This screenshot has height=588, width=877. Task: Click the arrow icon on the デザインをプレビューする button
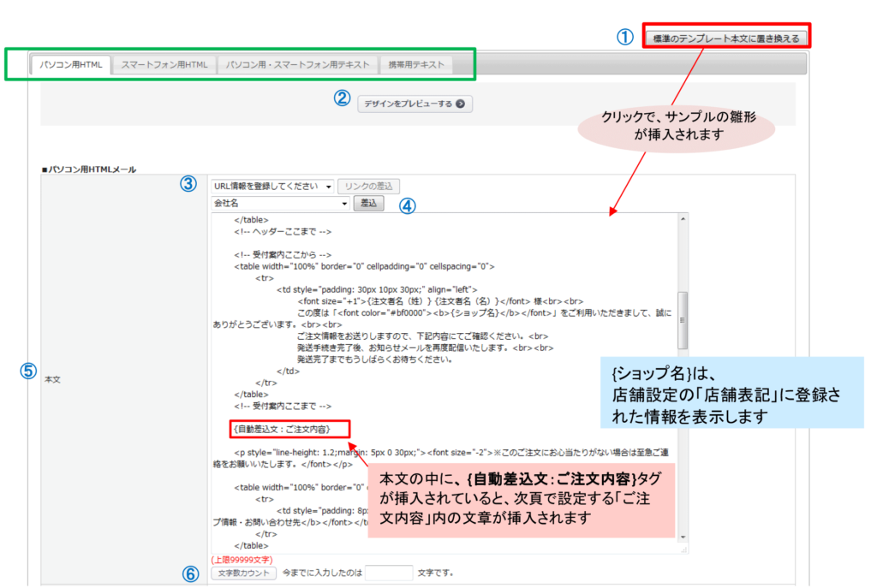(461, 104)
